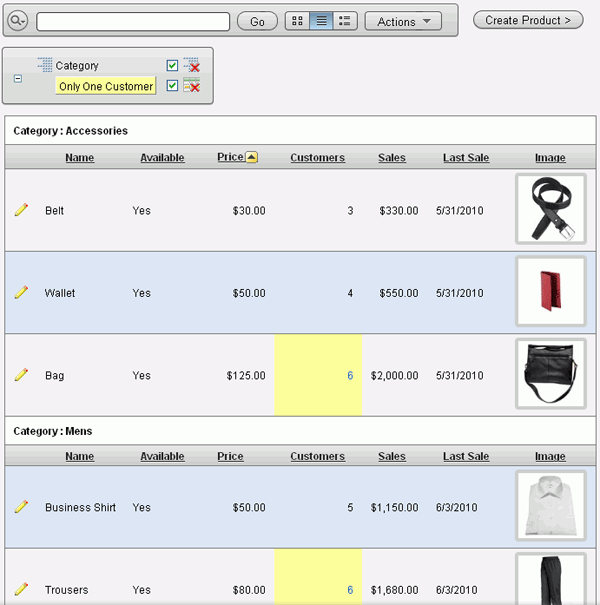Image resolution: width=600 pixels, height=605 pixels.
Task: Collapse the report settings panel
Action: click(x=18, y=79)
